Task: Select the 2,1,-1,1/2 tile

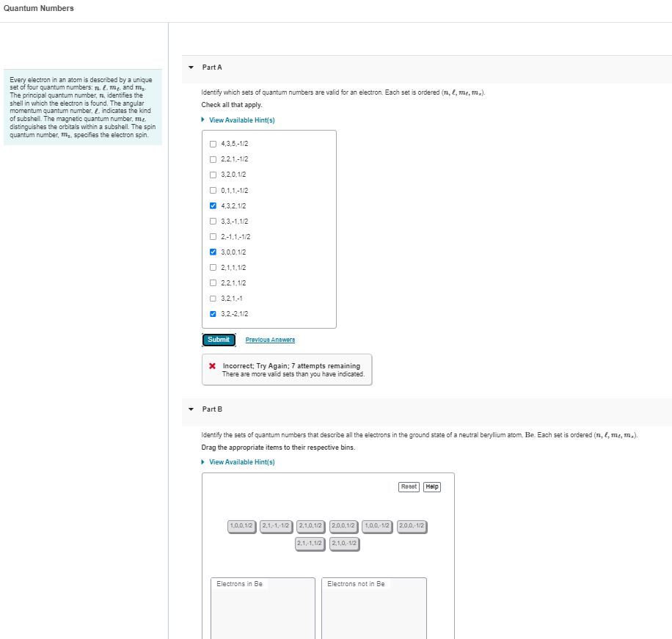Action: (x=310, y=544)
